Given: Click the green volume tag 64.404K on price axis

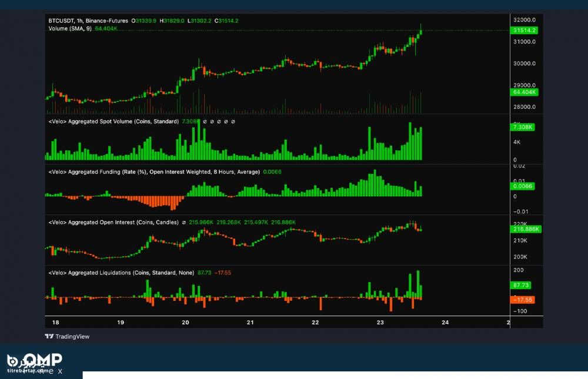Looking at the screenshot, I should pos(524,92).
